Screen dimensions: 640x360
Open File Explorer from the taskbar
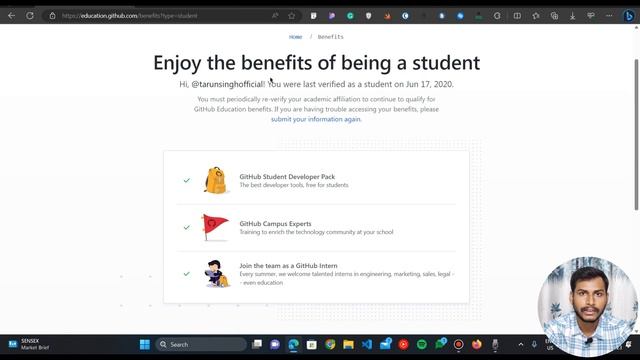click(x=348, y=344)
